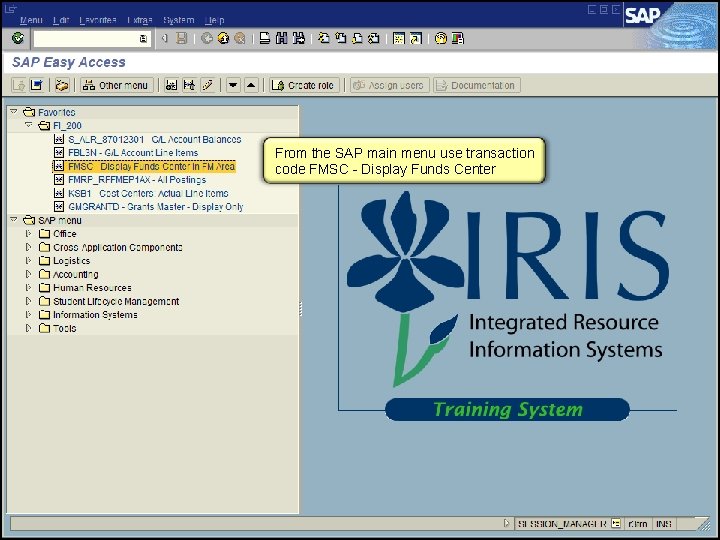720x540 pixels.
Task: Click the Next Page icon
Action: (357, 39)
